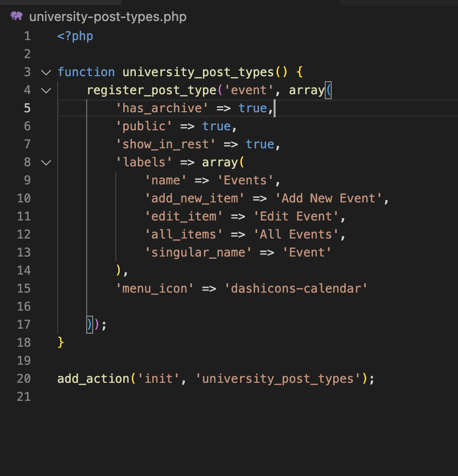Click 'university_post_types' string on line 20
This screenshot has height=476, width=458.
coord(278,379)
